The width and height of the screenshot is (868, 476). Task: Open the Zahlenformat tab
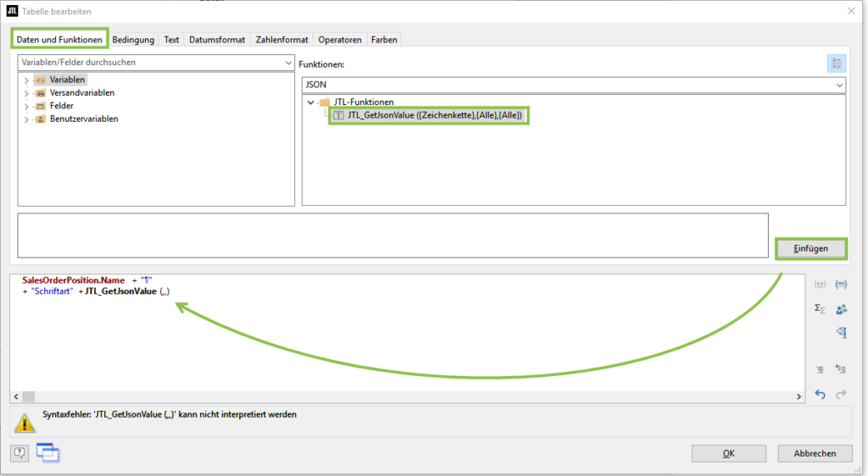tap(283, 40)
